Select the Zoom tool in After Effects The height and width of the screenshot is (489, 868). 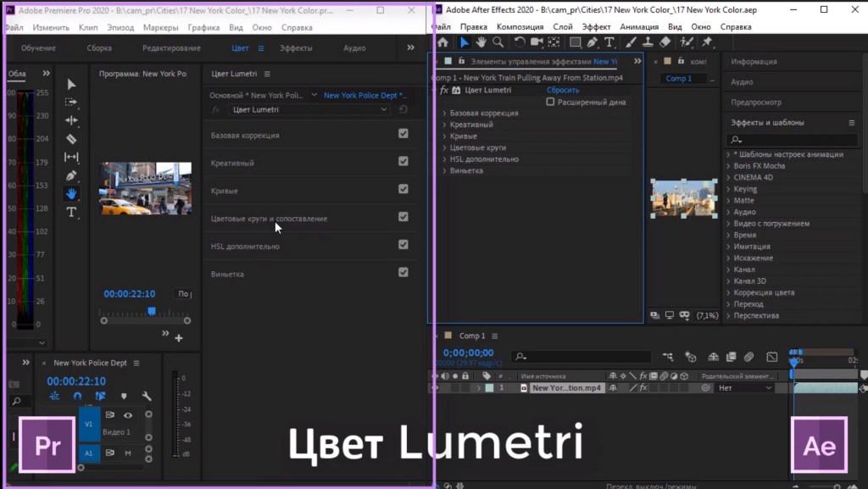[498, 42]
